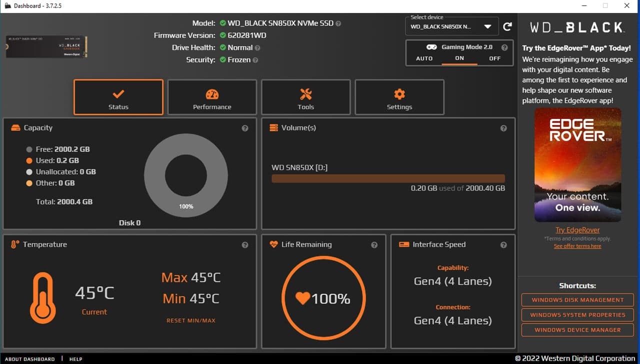
Task: Click the Interface Speed header icon
Action: click(404, 244)
